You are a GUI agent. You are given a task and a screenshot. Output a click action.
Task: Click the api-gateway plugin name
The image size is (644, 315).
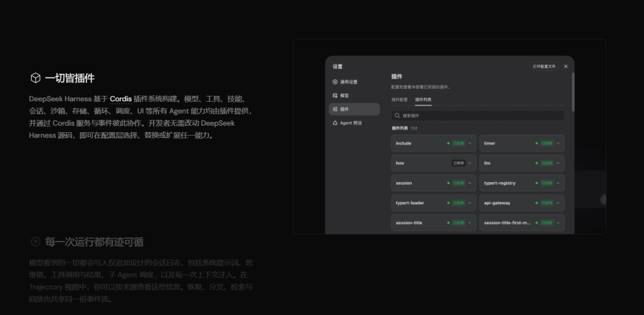pyautogui.click(x=497, y=203)
